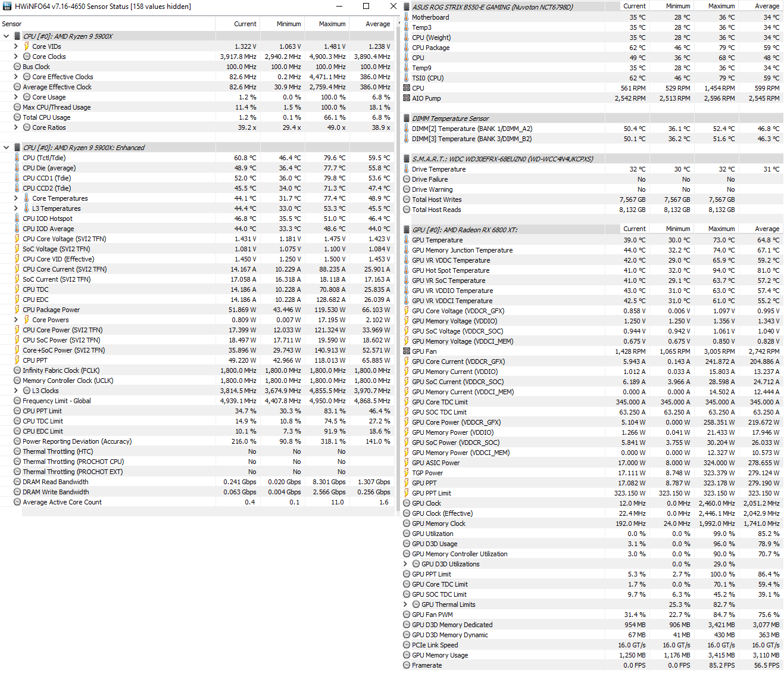The height and width of the screenshot is (673, 784).
Task: Click the Average header in the AMD Radeon row
Action: [767, 229]
